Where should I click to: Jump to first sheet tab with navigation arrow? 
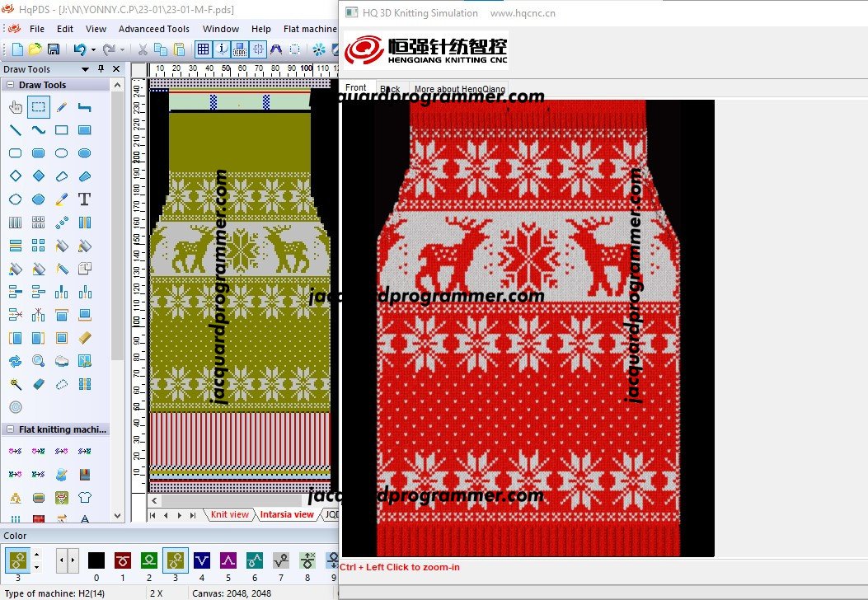click(152, 515)
